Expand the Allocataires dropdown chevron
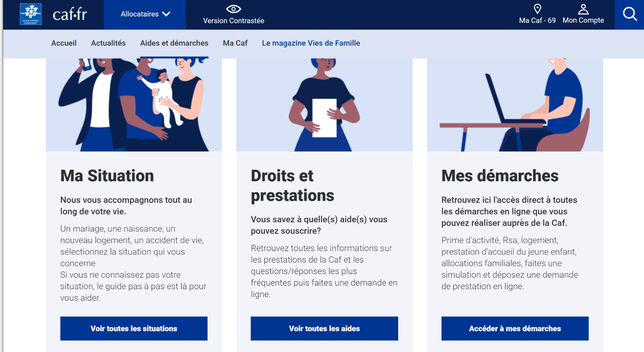The height and width of the screenshot is (352, 644). coord(166,14)
